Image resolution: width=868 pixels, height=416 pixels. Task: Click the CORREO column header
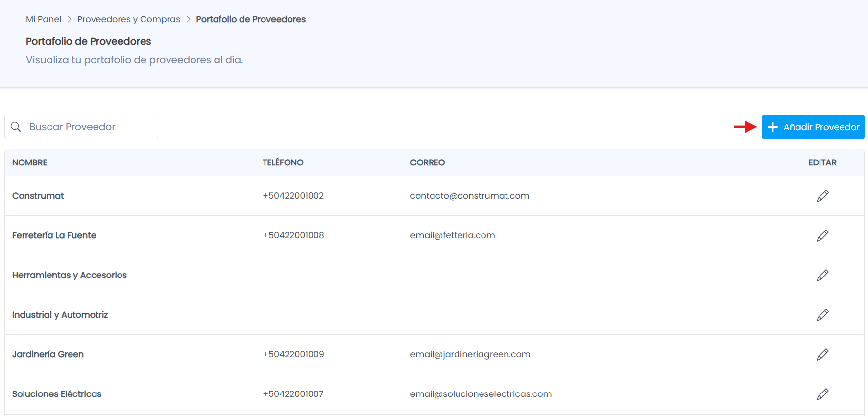click(428, 162)
